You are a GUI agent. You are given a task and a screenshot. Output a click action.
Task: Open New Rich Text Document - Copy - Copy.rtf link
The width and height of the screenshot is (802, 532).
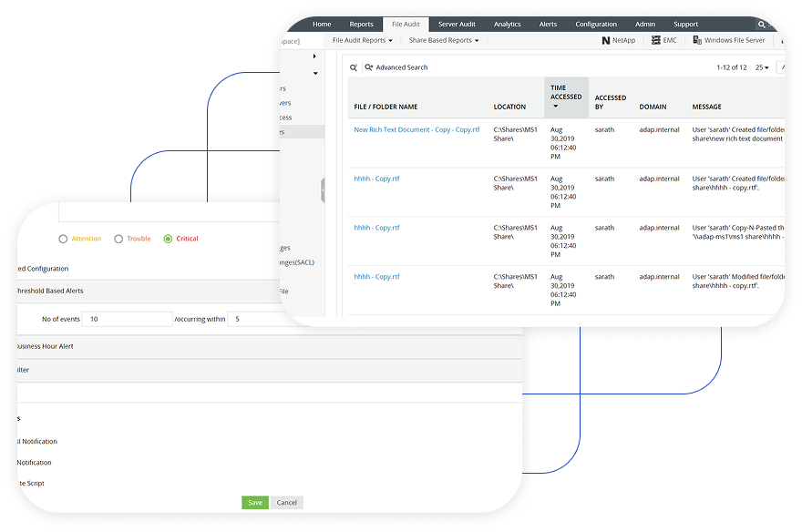coord(416,130)
